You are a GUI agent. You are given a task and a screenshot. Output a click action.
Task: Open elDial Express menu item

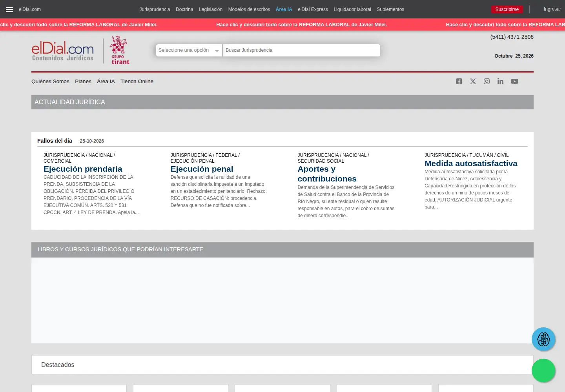pos(313,9)
